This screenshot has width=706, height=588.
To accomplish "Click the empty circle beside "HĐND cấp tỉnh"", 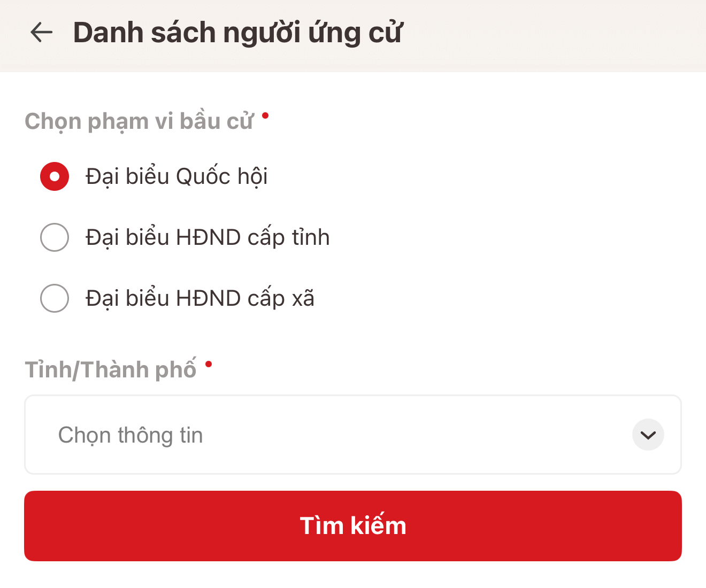I will tap(55, 237).
